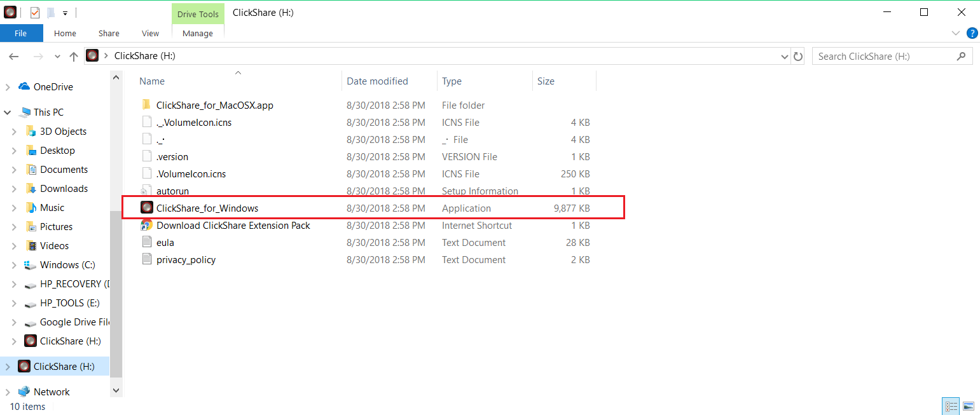
Task: Switch to the Home ribbon tab
Action: [65, 33]
